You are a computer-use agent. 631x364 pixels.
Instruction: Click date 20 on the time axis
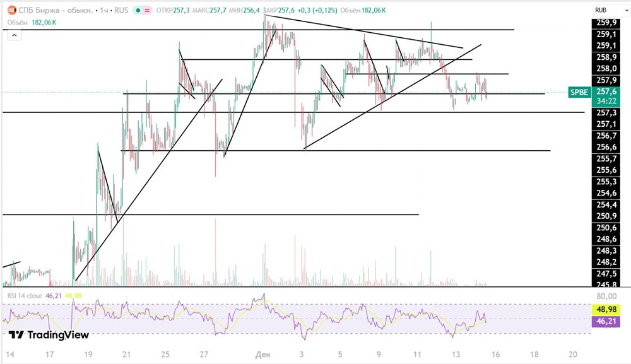pyautogui.click(x=573, y=355)
